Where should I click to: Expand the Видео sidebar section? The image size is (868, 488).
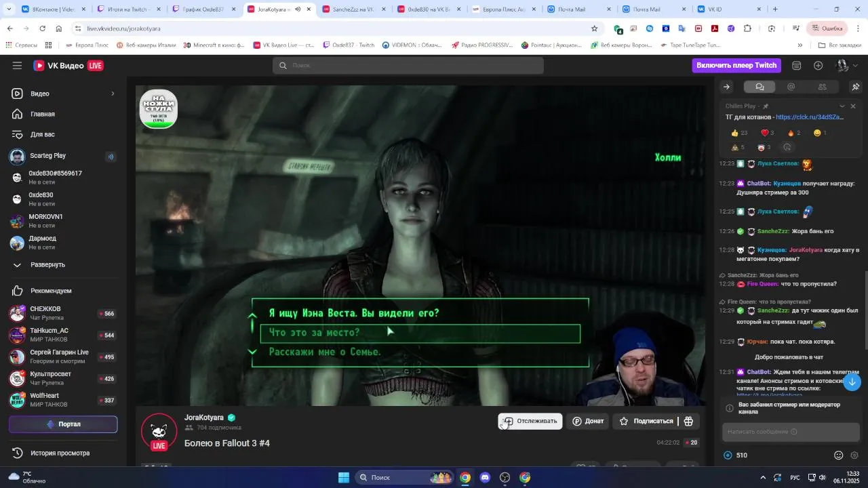(x=64, y=94)
